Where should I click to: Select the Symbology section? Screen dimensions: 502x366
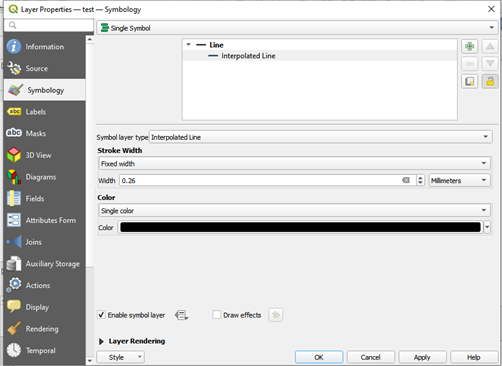pyautogui.click(x=45, y=90)
